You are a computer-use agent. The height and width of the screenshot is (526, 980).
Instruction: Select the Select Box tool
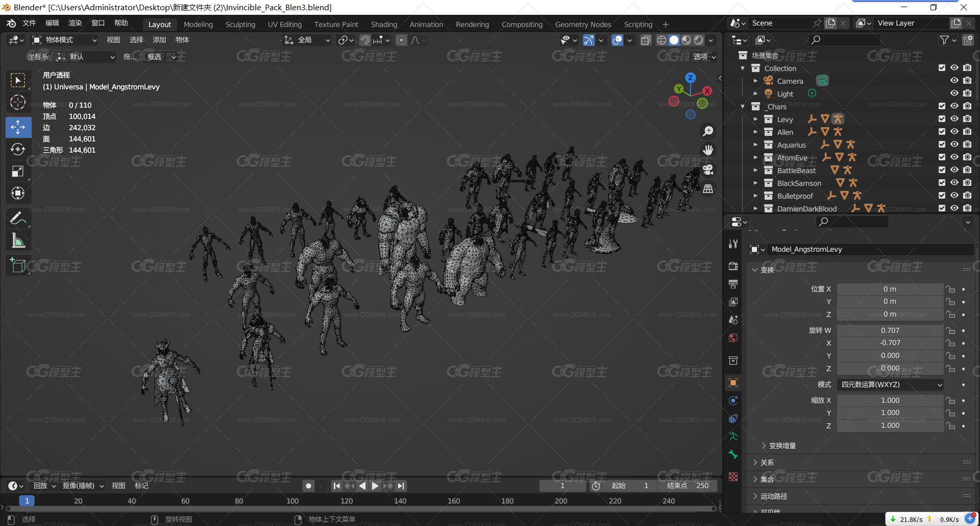click(x=18, y=80)
